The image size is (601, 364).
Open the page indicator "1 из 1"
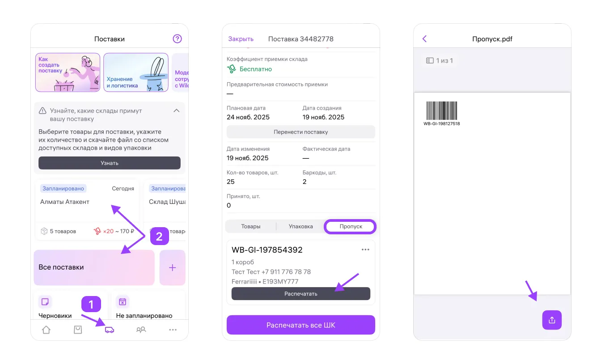pos(440,60)
